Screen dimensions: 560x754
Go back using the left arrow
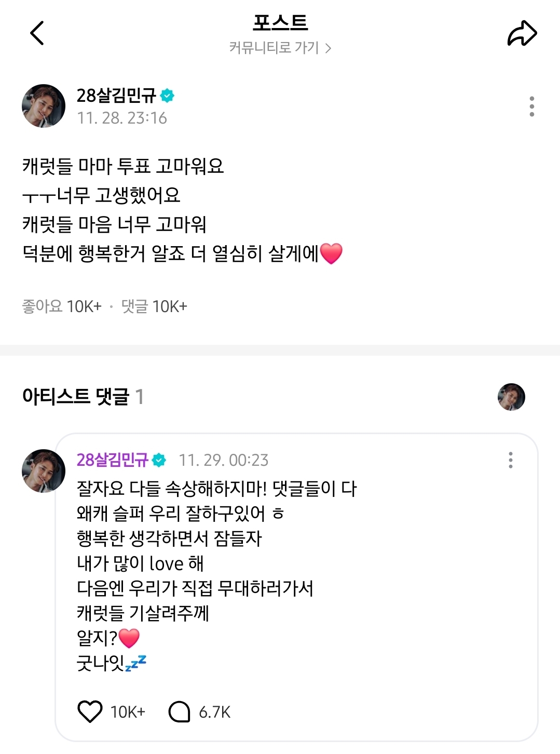point(37,34)
